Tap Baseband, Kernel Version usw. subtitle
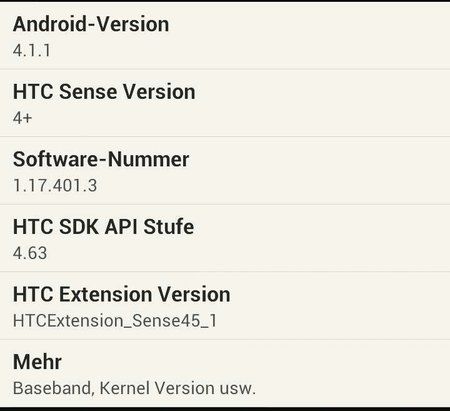The image size is (450, 411). coord(134,388)
